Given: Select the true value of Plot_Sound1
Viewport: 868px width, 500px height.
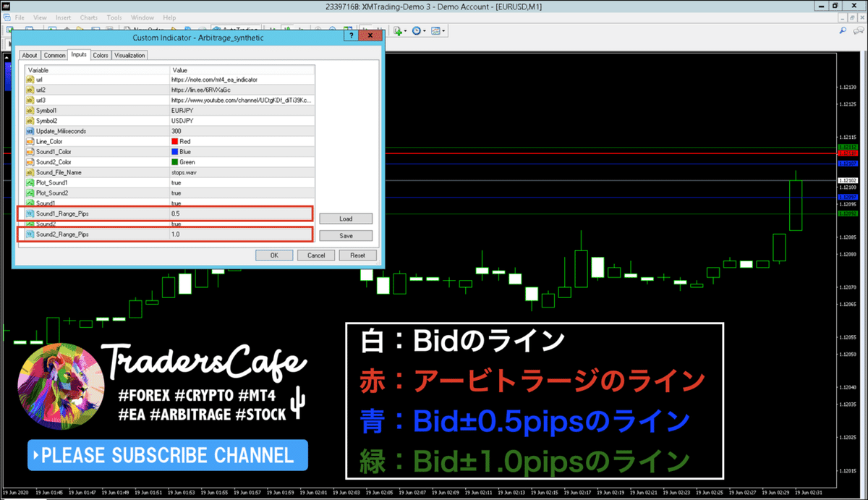Looking at the screenshot, I should coord(176,183).
